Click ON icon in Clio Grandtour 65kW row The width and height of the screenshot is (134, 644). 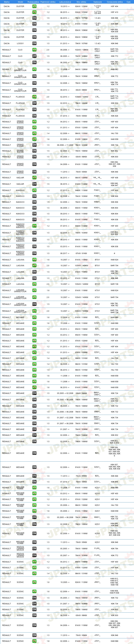(x=34, y=90)
